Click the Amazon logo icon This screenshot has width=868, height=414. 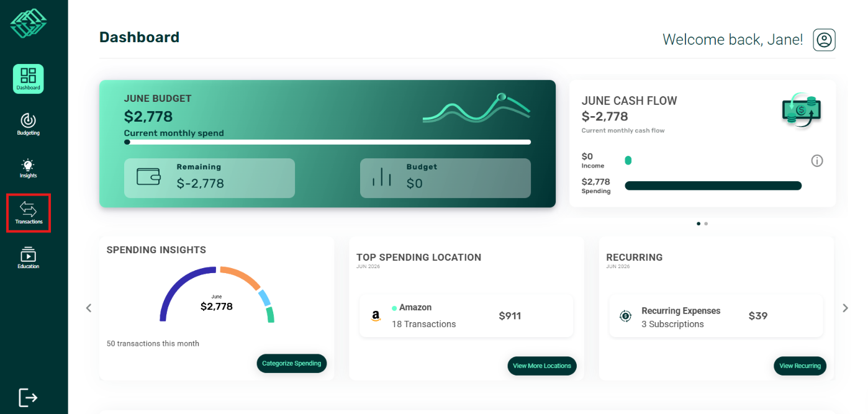point(376,316)
